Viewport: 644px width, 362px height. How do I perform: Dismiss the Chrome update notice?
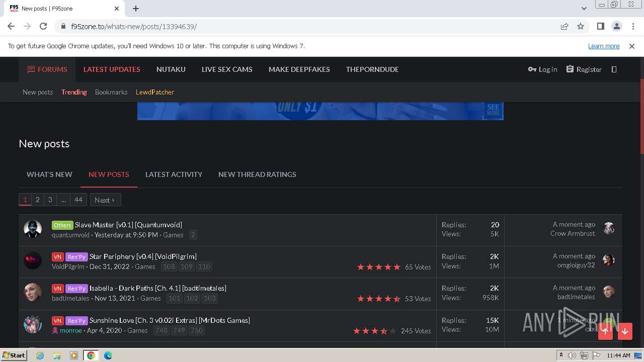[632, 46]
